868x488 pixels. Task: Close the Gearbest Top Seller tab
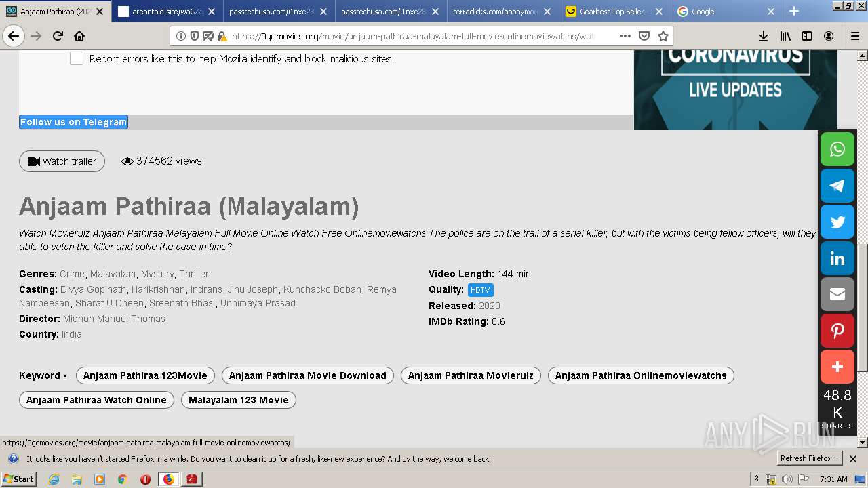coord(658,12)
